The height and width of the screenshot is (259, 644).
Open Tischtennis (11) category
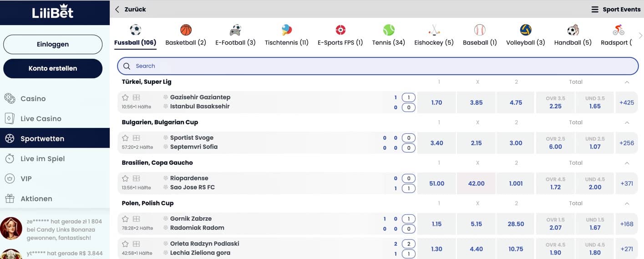point(287,36)
